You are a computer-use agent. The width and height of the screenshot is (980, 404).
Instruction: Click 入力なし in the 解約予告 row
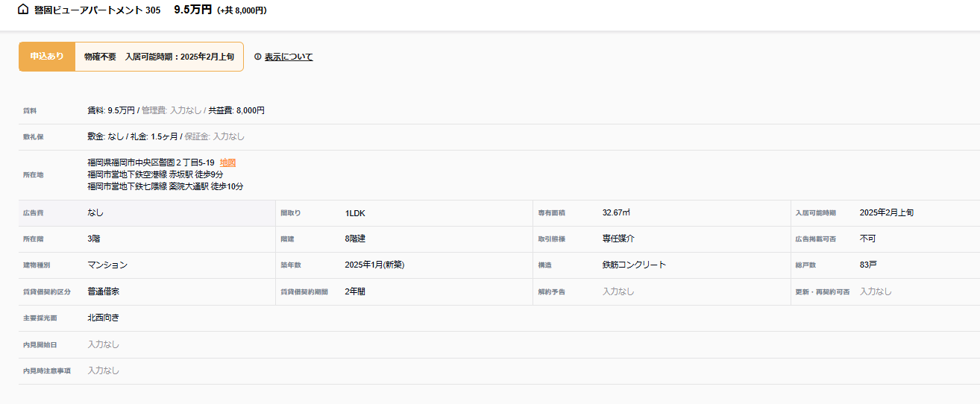point(618,291)
